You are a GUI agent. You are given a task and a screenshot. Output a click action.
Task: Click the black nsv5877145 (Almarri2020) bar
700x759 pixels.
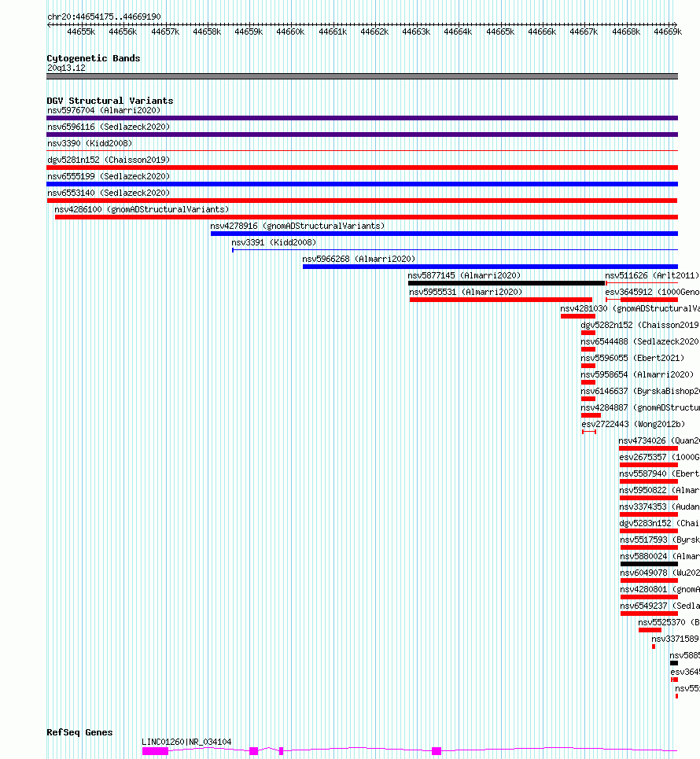(507, 283)
